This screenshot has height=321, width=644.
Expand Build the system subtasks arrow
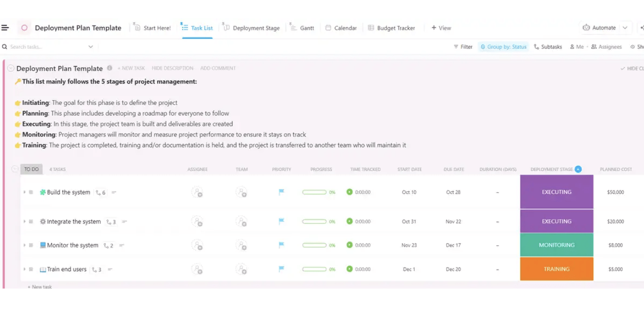tap(24, 193)
